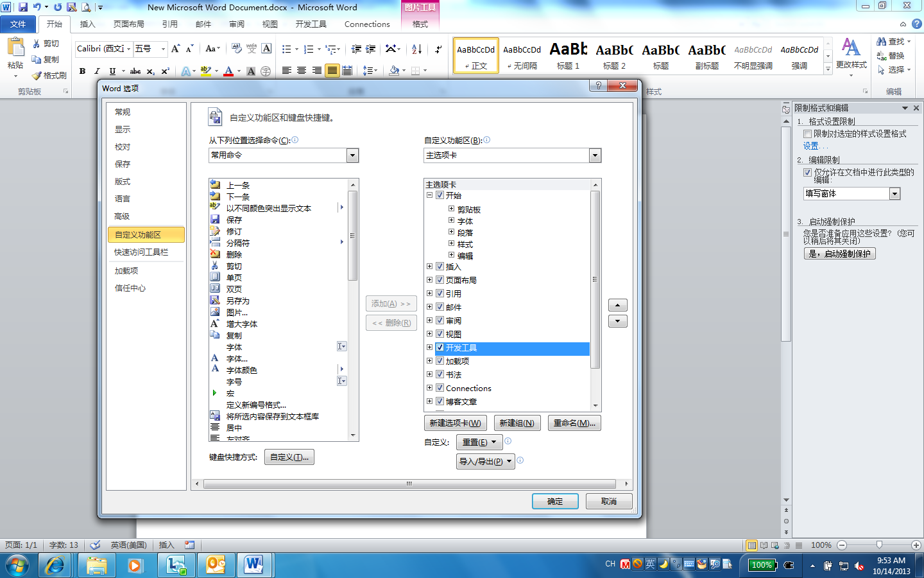This screenshot has width=924, height=578.
Task: Uncheck 仅允许在文档中进行此类型的编辑 checkbox
Action: [x=808, y=173]
